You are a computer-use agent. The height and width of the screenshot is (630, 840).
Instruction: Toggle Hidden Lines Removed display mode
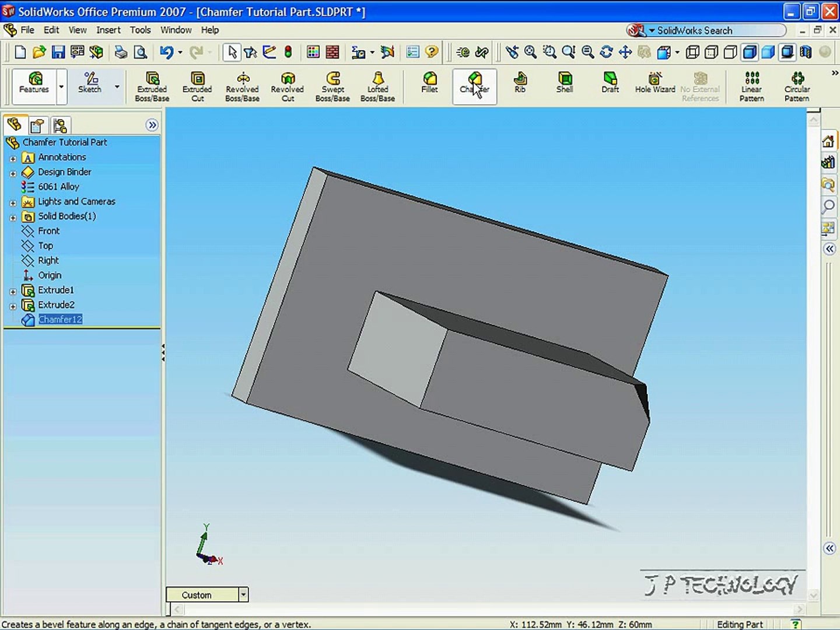pyautogui.click(x=730, y=52)
